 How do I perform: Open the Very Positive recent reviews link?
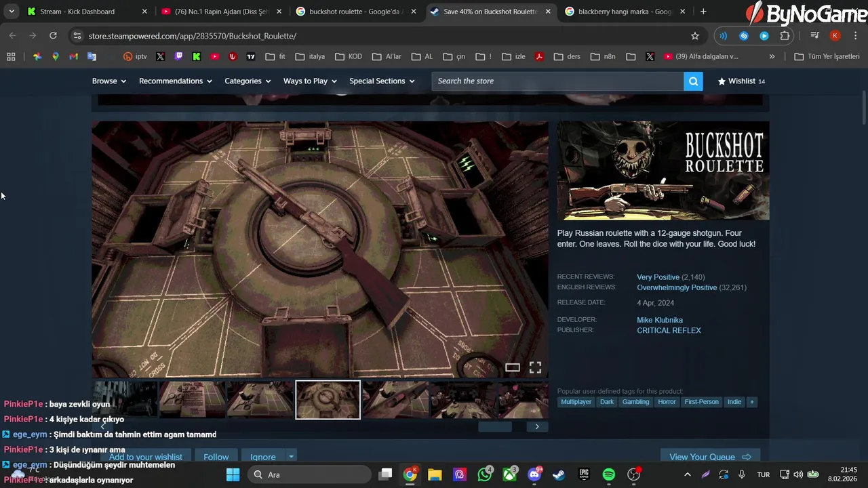click(658, 277)
